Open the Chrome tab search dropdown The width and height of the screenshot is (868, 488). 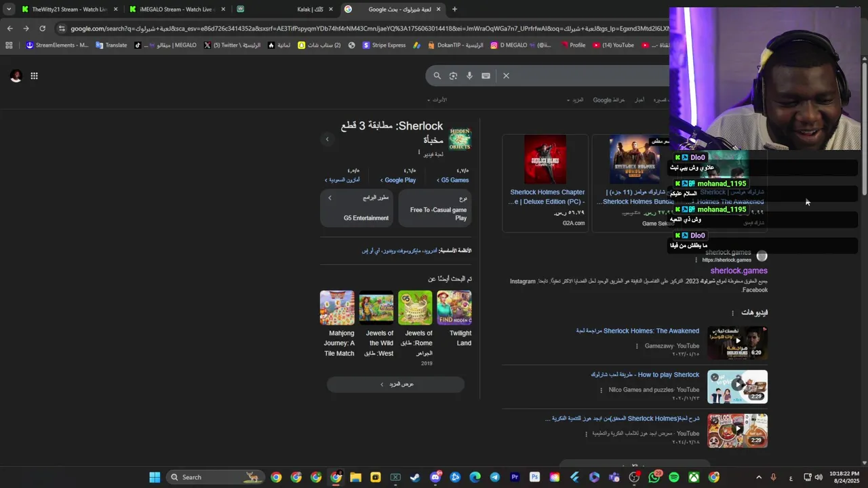(x=9, y=9)
